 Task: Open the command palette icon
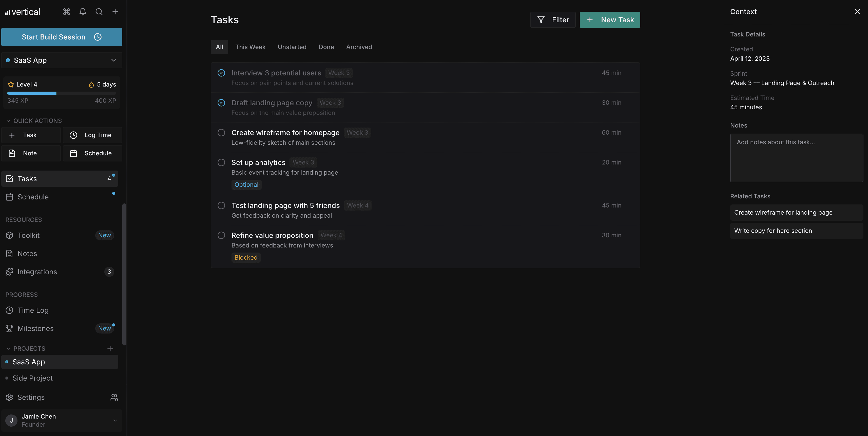tap(66, 12)
